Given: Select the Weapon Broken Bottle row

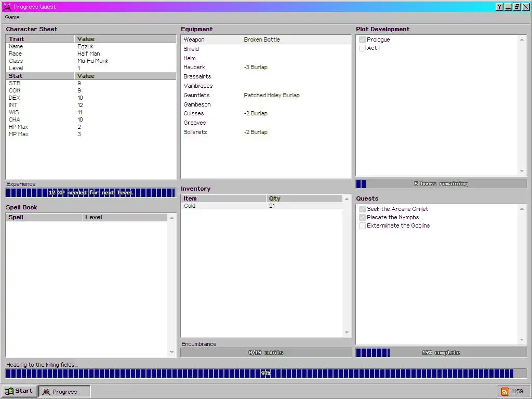Looking at the screenshot, I should click(x=266, y=39).
